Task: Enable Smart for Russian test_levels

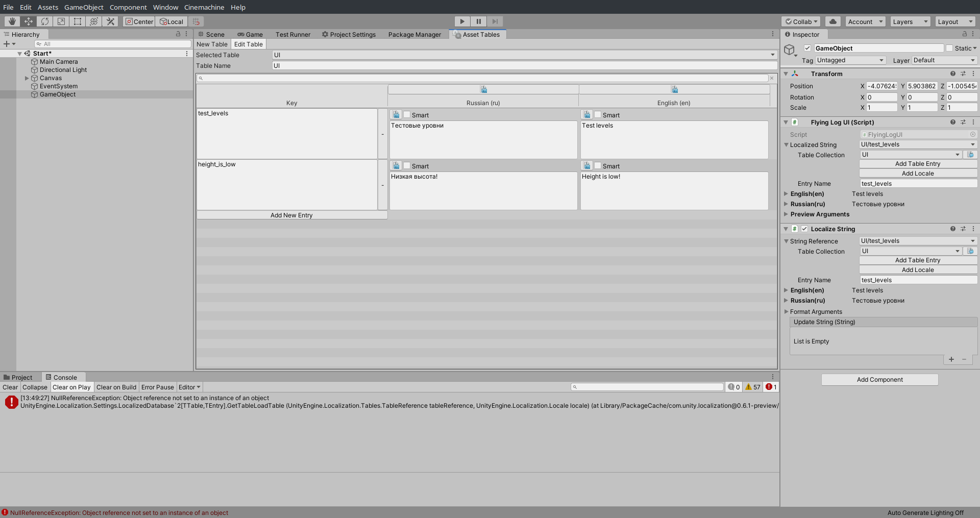Action: click(x=407, y=115)
